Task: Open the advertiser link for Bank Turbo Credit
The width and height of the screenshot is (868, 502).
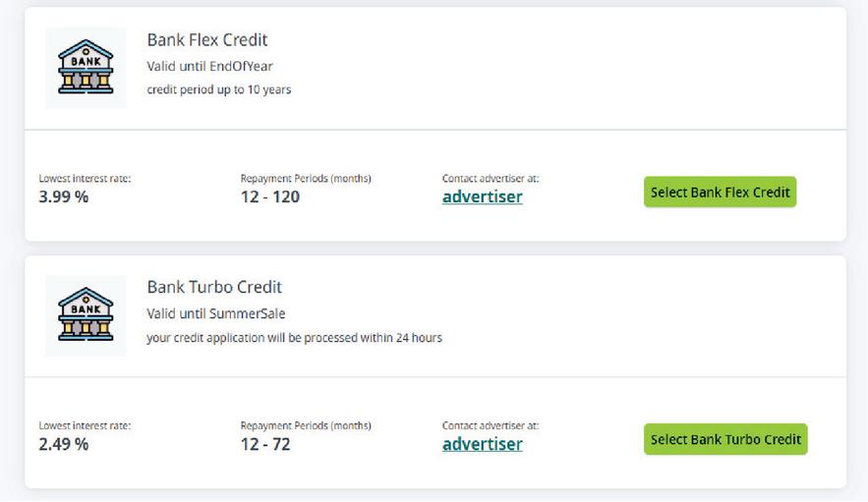Action: (482, 444)
